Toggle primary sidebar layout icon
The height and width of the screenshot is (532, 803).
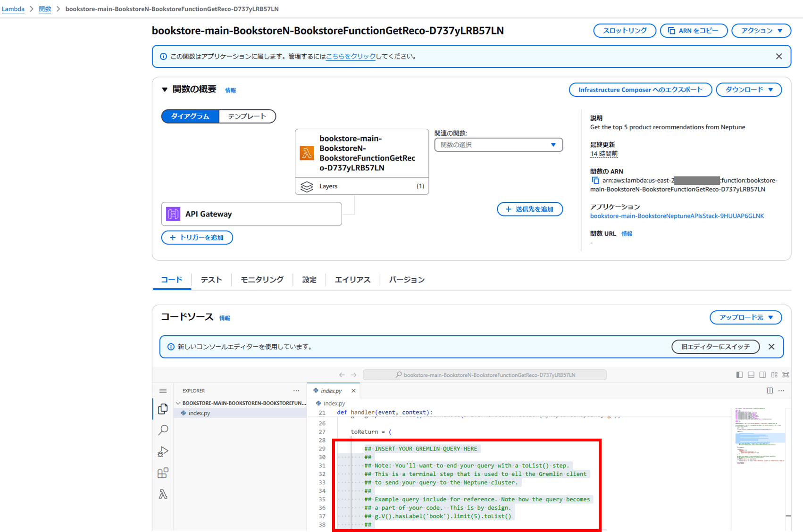click(739, 375)
